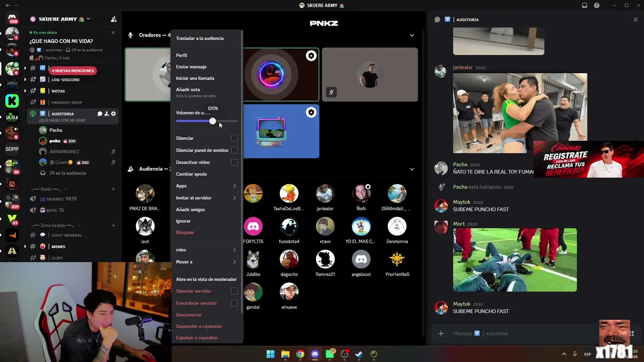
Task: Open WhatsApp from the taskbar
Action: [x=330, y=354]
